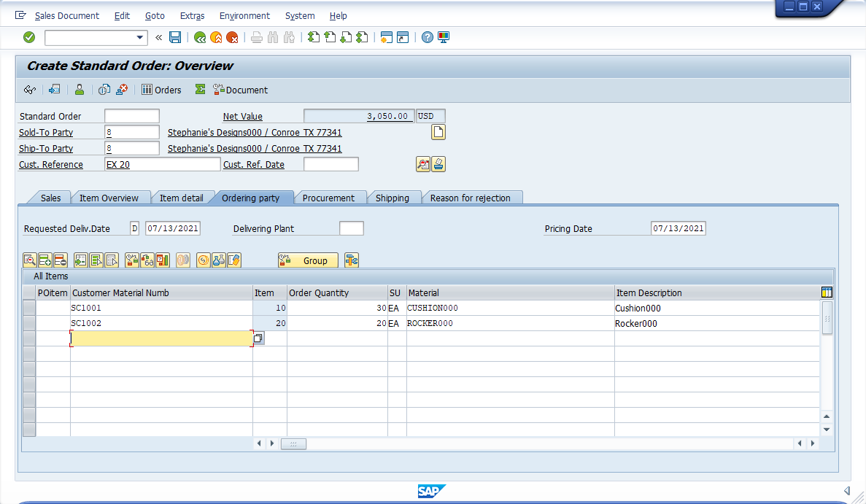Viewport: 866px width, 504px height.
Task: Open the Sales Document menu
Action: point(67,16)
